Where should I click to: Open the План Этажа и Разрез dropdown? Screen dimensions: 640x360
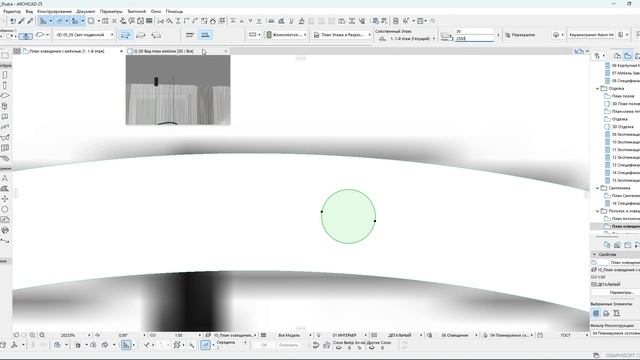coord(342,35)
